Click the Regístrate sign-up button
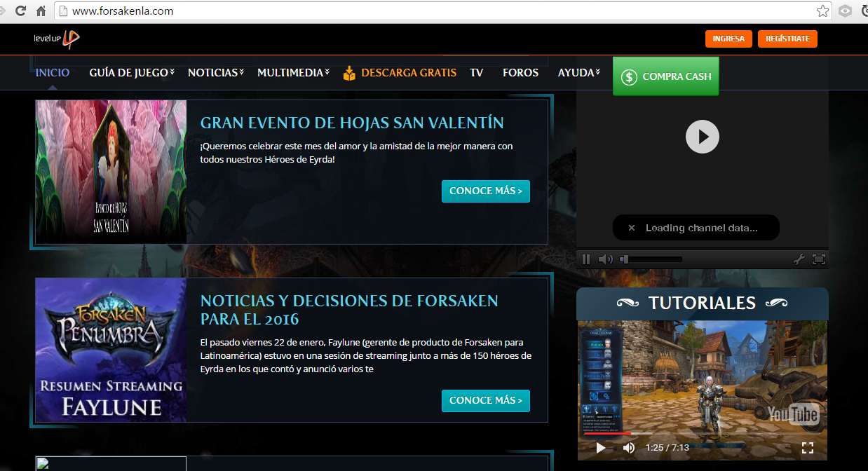The image size is (868, 471). coord(787,39)
